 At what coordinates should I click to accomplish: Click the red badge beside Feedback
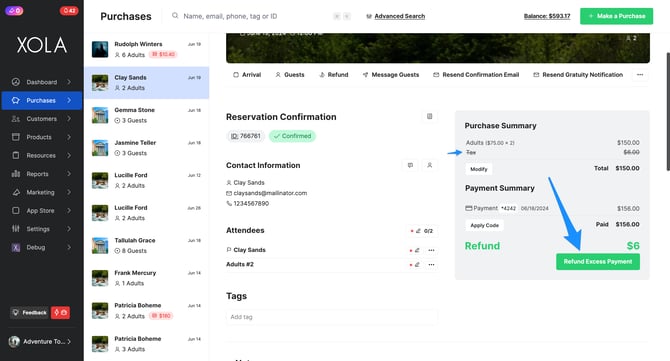pos(60,313)
